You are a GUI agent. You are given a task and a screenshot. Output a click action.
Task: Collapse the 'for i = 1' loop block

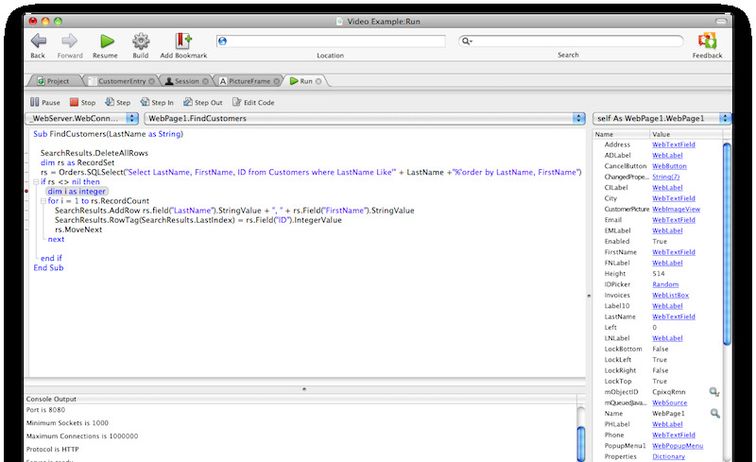click(x=42, y=201)
